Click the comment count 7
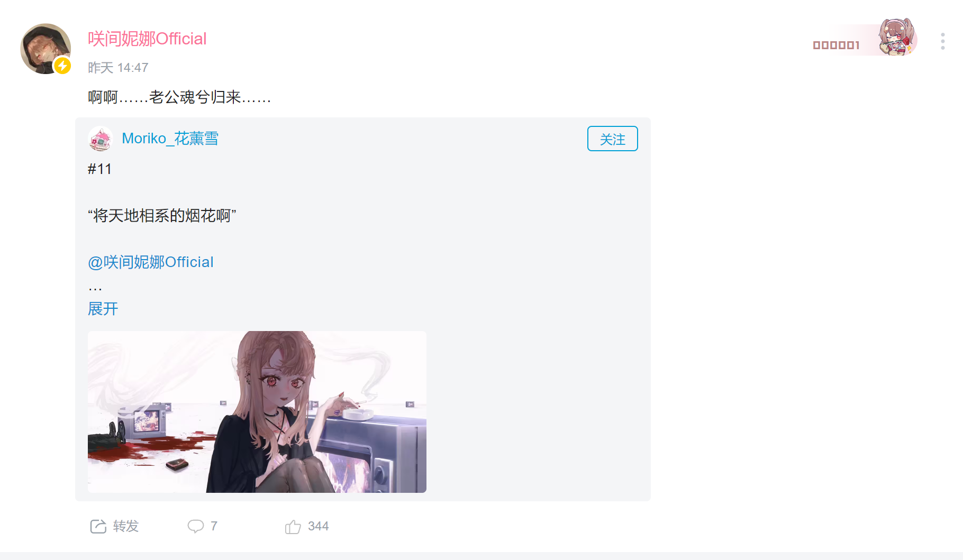 (x=214, y=526)
